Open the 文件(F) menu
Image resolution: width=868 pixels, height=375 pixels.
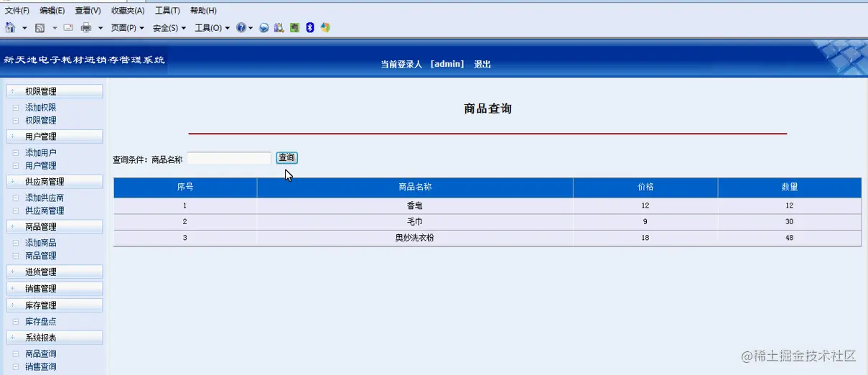tap(17, 11)
